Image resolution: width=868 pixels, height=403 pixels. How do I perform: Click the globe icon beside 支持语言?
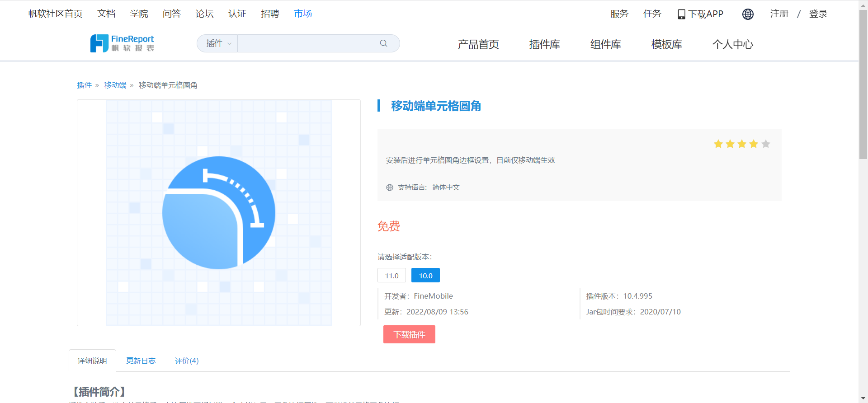click(x=390, y=187)
